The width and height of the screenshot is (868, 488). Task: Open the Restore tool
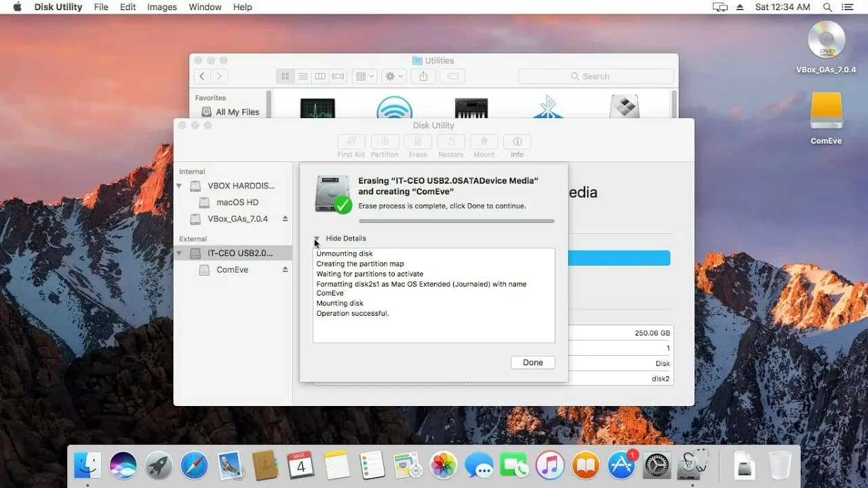[451, 145]
